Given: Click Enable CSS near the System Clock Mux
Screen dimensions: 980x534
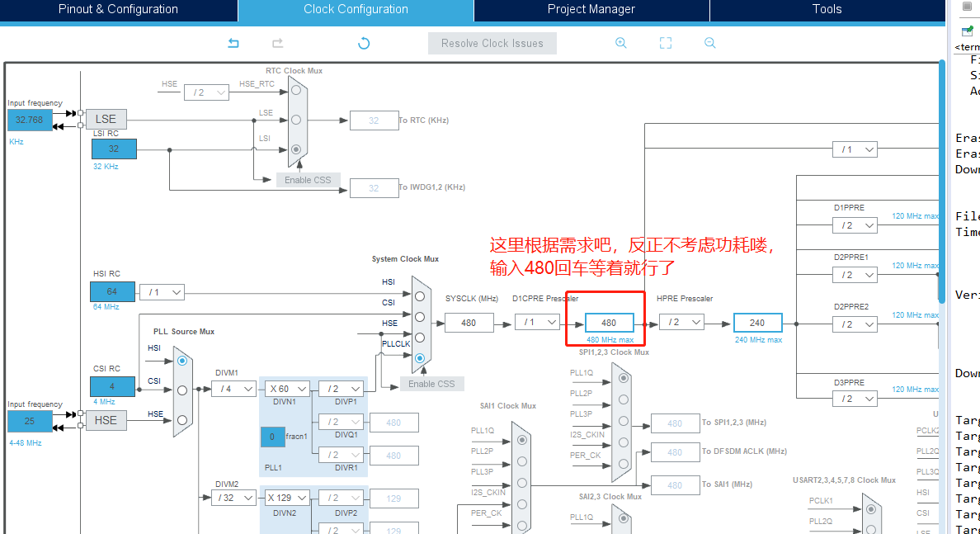Looking at the screenshot, I should coord(433,383).
